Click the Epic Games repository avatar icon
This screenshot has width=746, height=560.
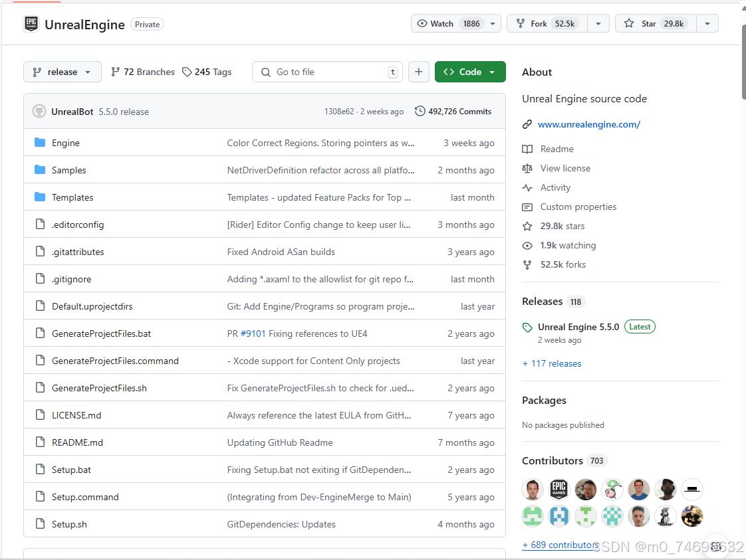point(31,24)
